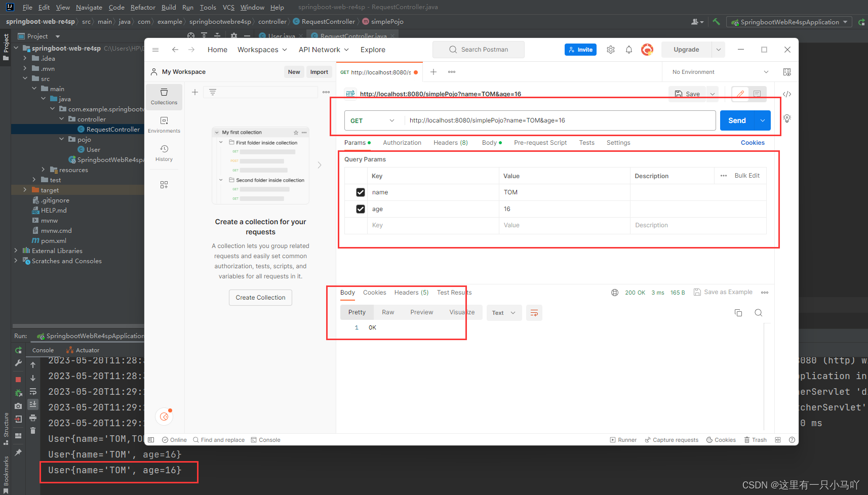
Task: Open the Save button dropdown arrow
Action: click(x=713, y=94)
